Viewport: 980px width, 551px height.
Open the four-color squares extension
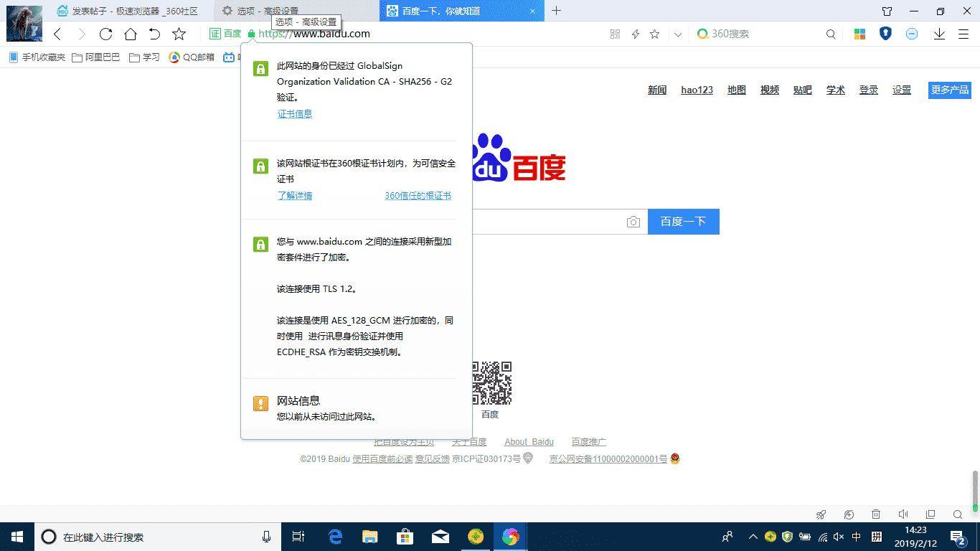[x=859, y=34]
